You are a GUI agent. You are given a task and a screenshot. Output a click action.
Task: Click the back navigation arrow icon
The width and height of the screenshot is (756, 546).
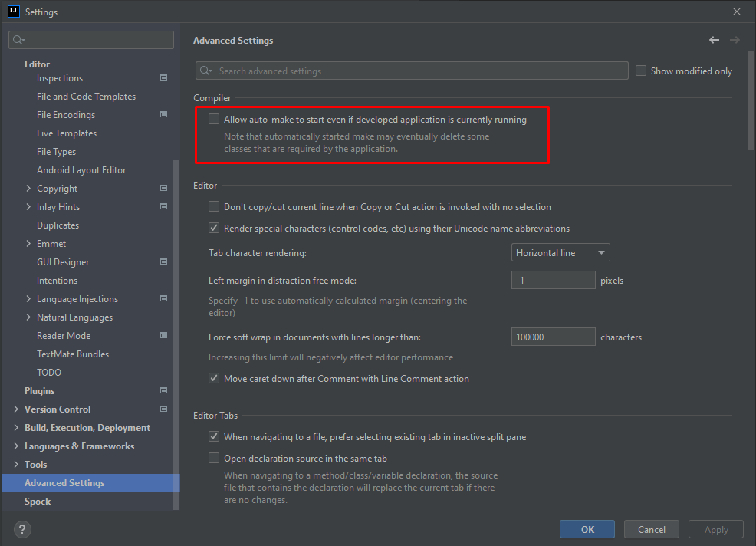tap(714, 40)
